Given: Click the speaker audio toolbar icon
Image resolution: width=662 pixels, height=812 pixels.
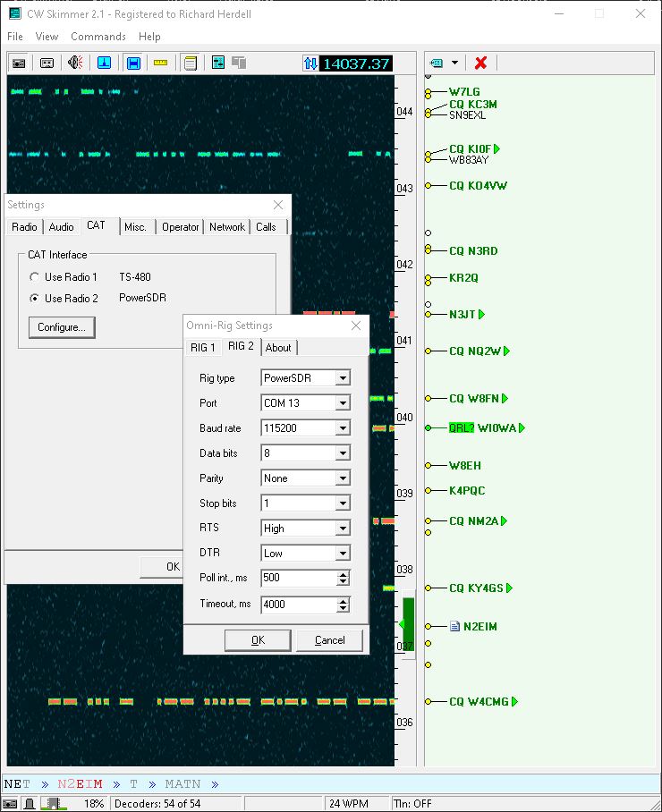Looking at the screenshot, I should point(75,63).
